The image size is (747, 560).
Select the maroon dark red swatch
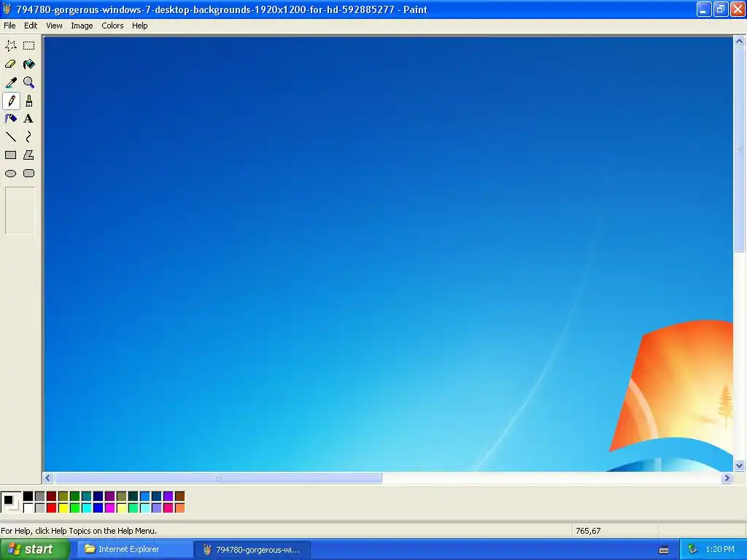(x=52, y=497)
